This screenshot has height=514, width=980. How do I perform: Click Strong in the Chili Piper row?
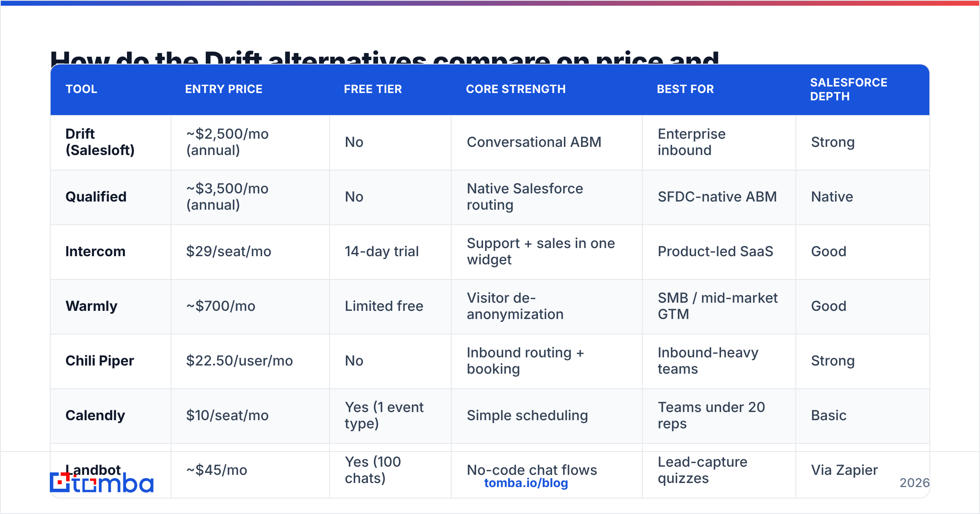click(833, 361)
